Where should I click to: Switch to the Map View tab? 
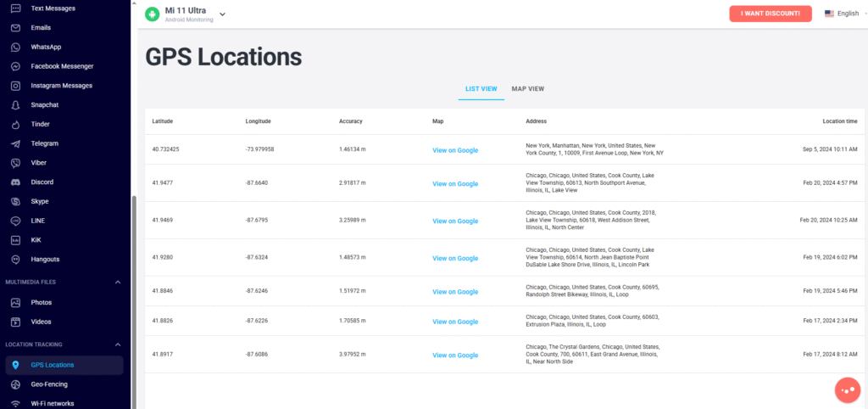coord(527,88)
